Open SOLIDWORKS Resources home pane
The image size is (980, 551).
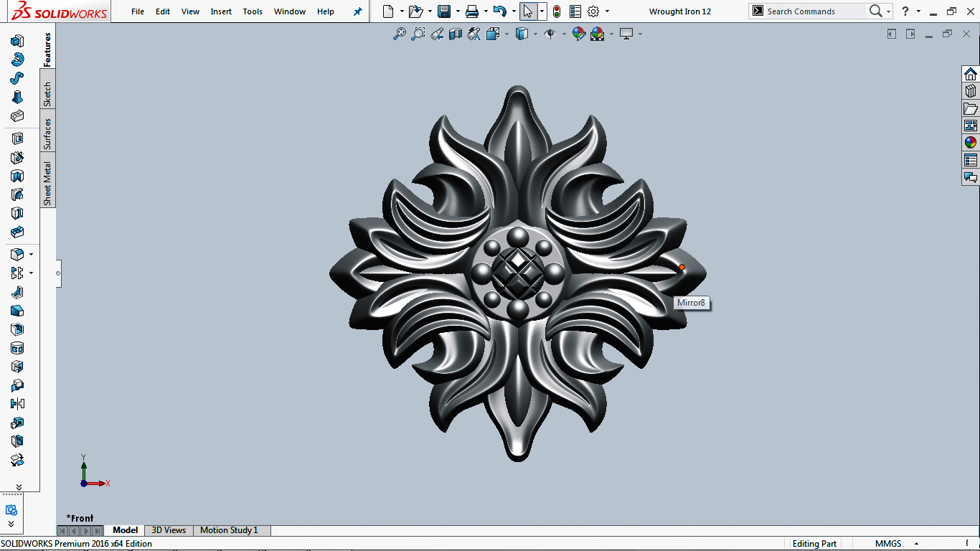point(971,74)
